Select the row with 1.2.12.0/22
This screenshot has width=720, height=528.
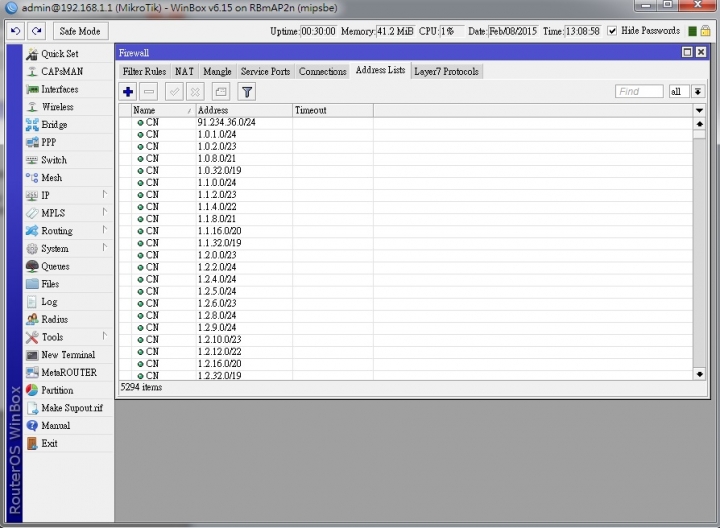click(405, 352)
